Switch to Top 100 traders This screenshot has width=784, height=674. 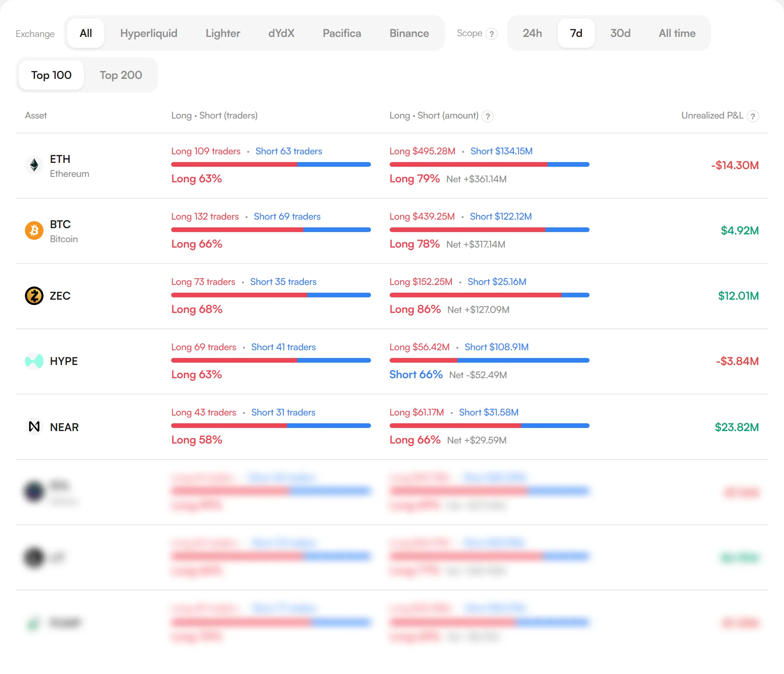pos(51,75)
